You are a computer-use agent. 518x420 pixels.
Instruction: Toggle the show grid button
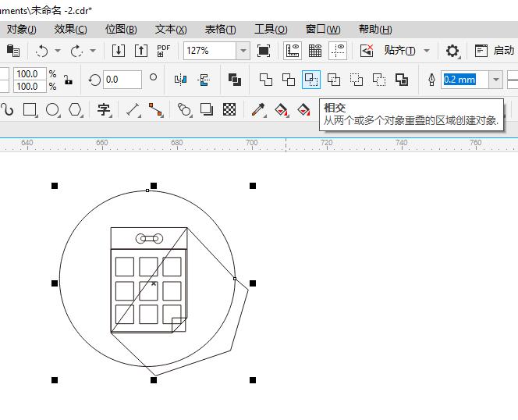point(315,51)
